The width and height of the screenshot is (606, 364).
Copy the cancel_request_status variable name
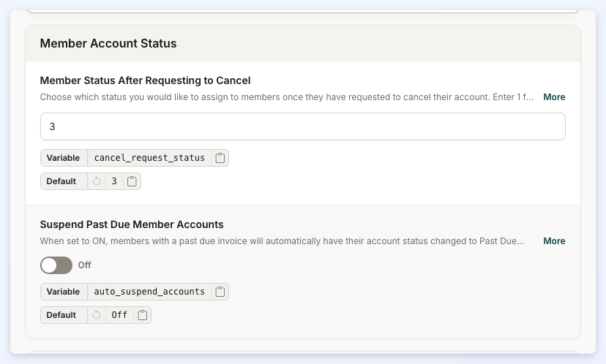tap(220, 158)
